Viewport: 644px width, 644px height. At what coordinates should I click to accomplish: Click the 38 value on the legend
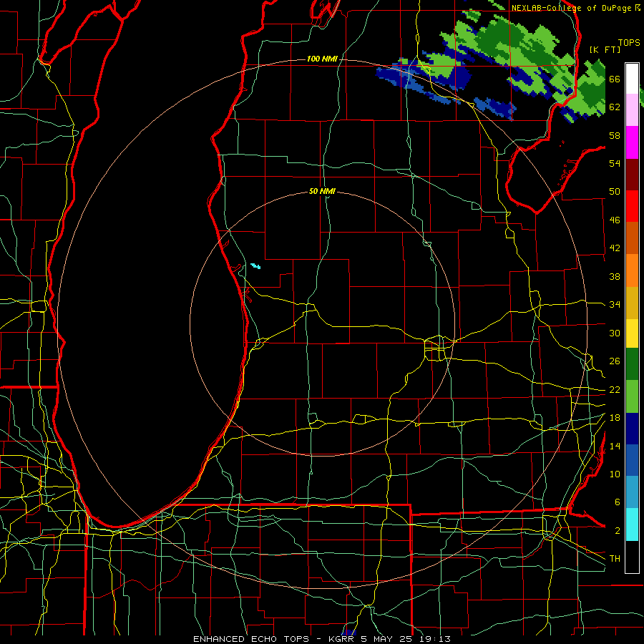pyautogui.click(x=615, y=276)
